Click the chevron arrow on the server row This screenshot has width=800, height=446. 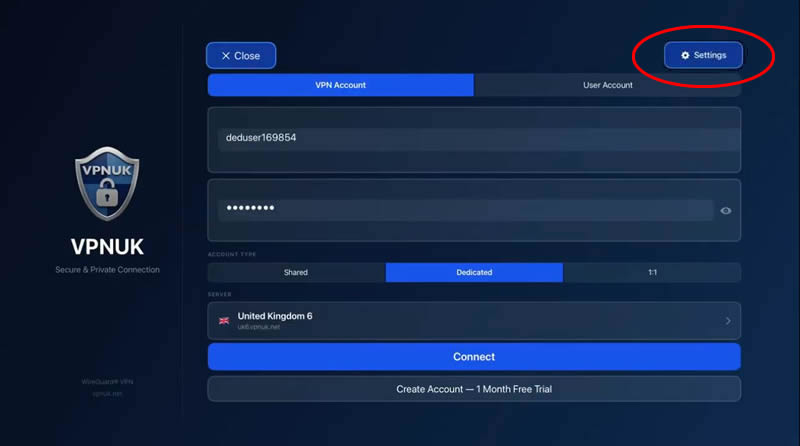(x=728, y=321)
